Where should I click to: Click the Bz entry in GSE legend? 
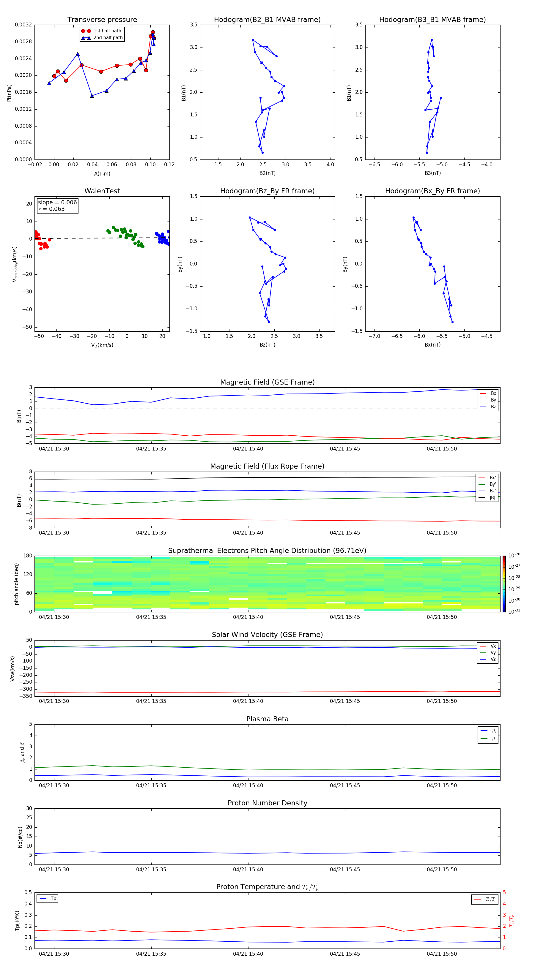click(x=488, y=407)
